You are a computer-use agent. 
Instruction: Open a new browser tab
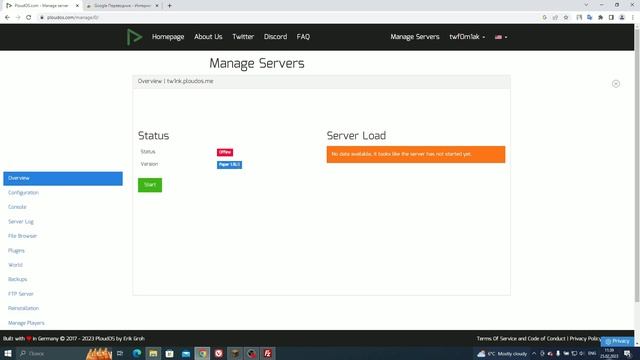169,6
